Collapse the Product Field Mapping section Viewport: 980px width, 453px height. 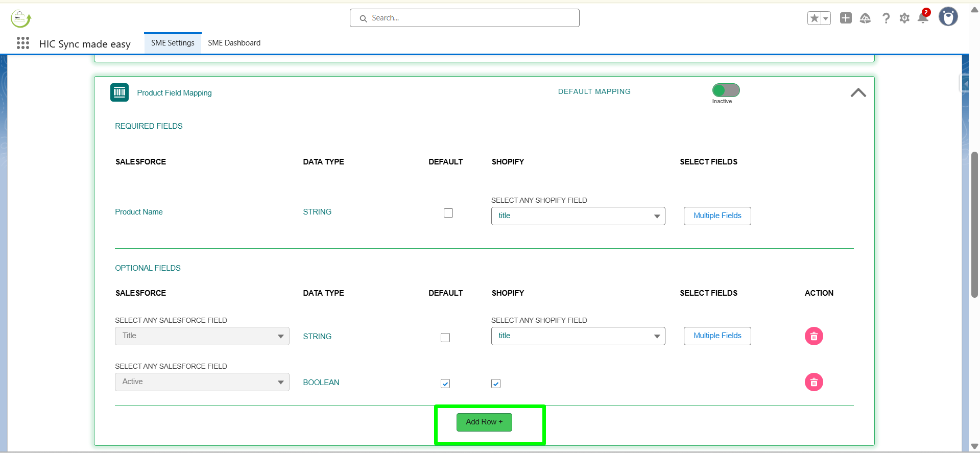[x=858, y=92]
